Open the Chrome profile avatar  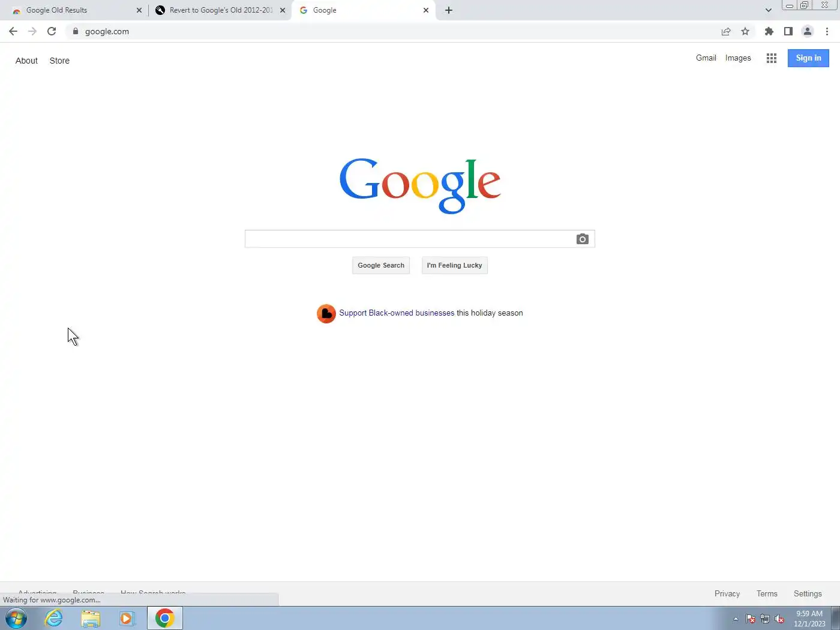tap(808, 31)
